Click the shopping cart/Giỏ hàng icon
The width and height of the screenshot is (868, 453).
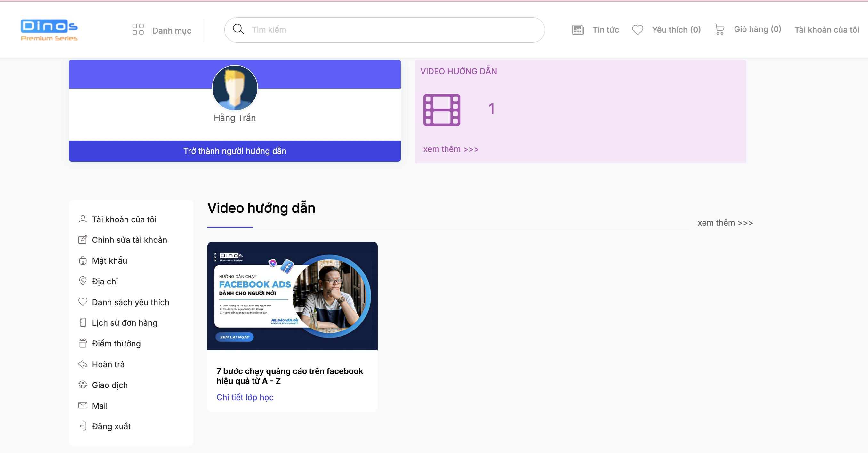pyautogui.click(x=720, y=29)
